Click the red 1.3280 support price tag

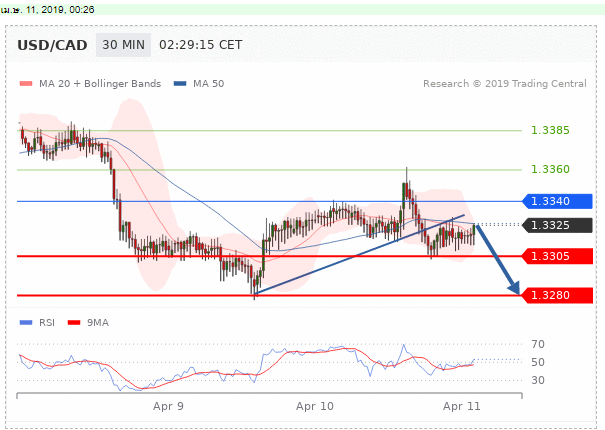557,295
